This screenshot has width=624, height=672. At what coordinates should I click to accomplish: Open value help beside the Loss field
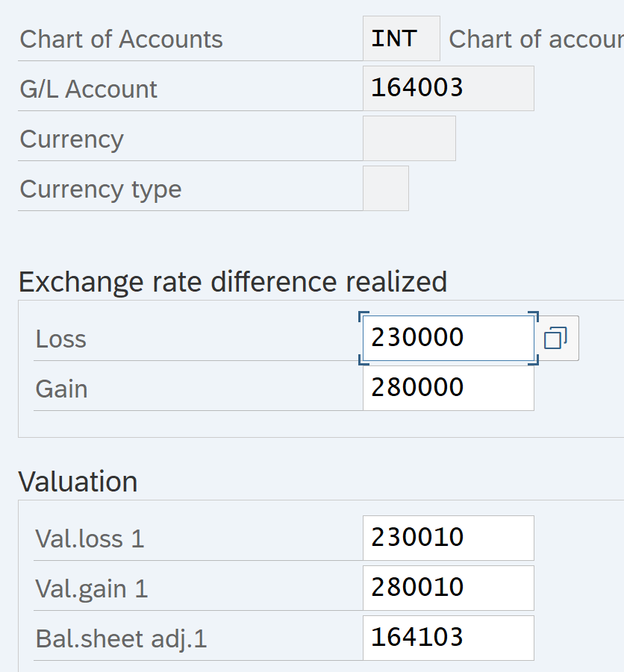[556, 339]
